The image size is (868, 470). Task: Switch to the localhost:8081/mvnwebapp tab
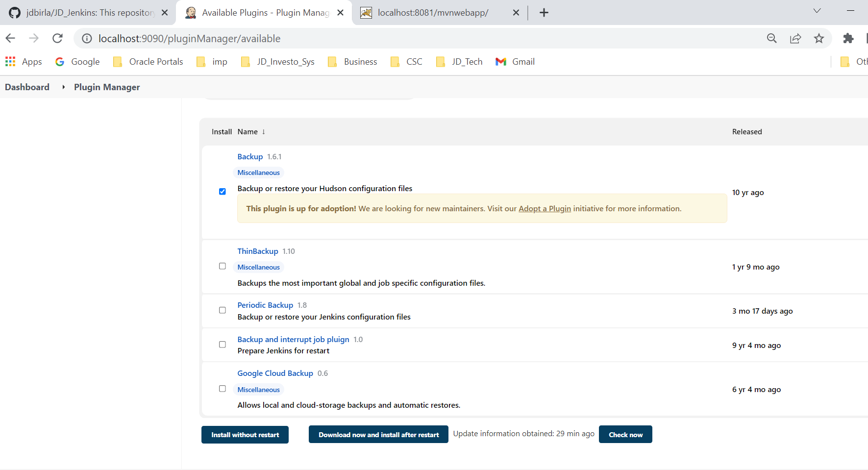click(x=440, y=13)
